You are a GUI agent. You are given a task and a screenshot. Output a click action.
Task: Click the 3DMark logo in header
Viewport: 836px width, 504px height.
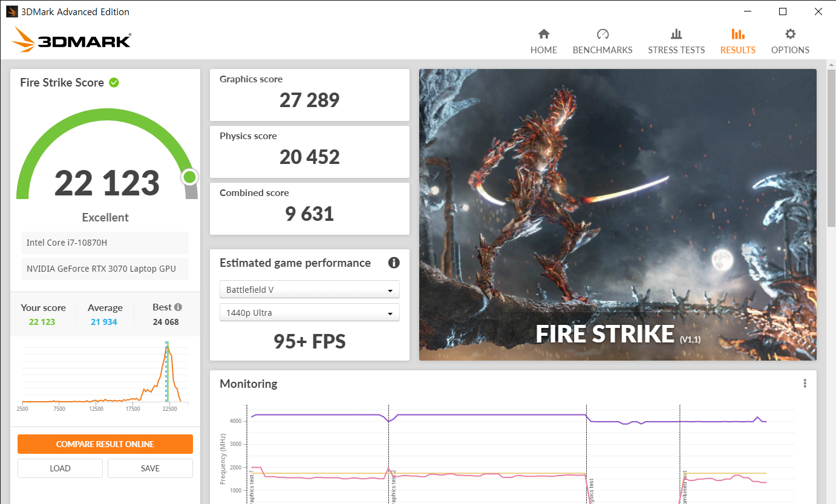(71, 39)
